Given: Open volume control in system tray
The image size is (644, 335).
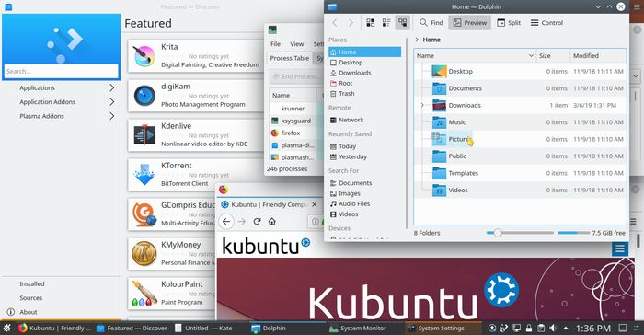Looking at the screenshot, I should tap(553, 328).
